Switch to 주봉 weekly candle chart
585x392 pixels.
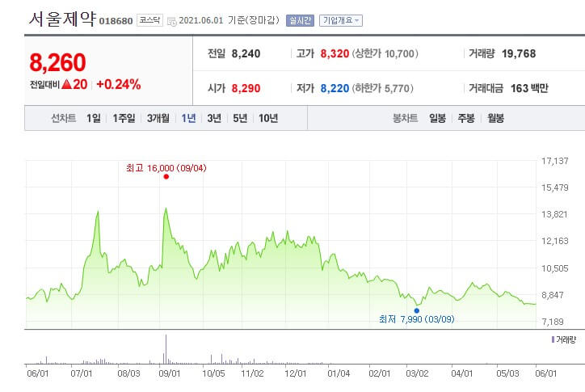coord(466,118)
